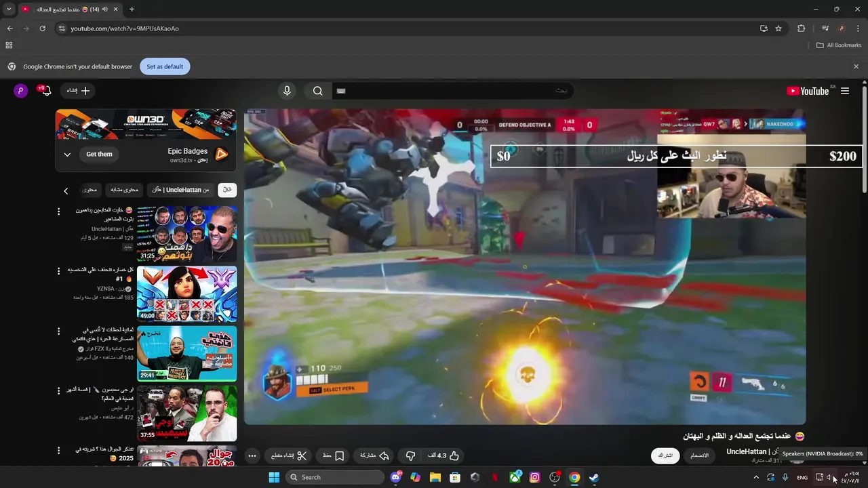Open the purple account avatar menu

coord(21,91)
